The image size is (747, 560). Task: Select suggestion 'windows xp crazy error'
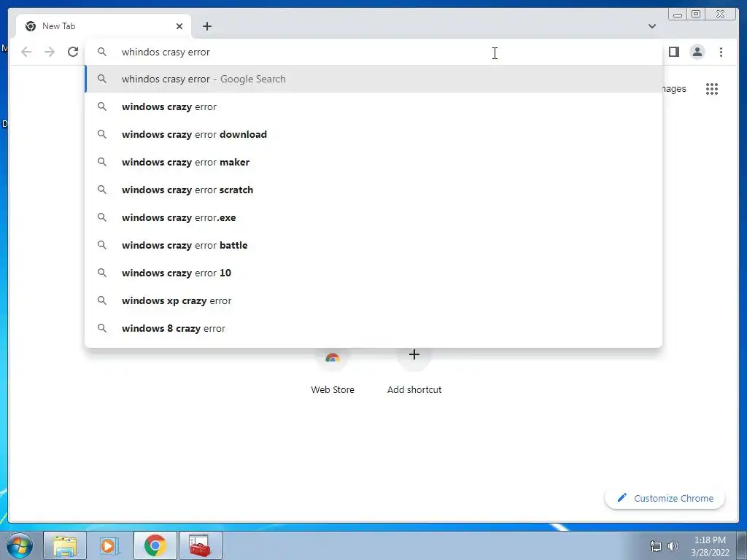(373, 300)
